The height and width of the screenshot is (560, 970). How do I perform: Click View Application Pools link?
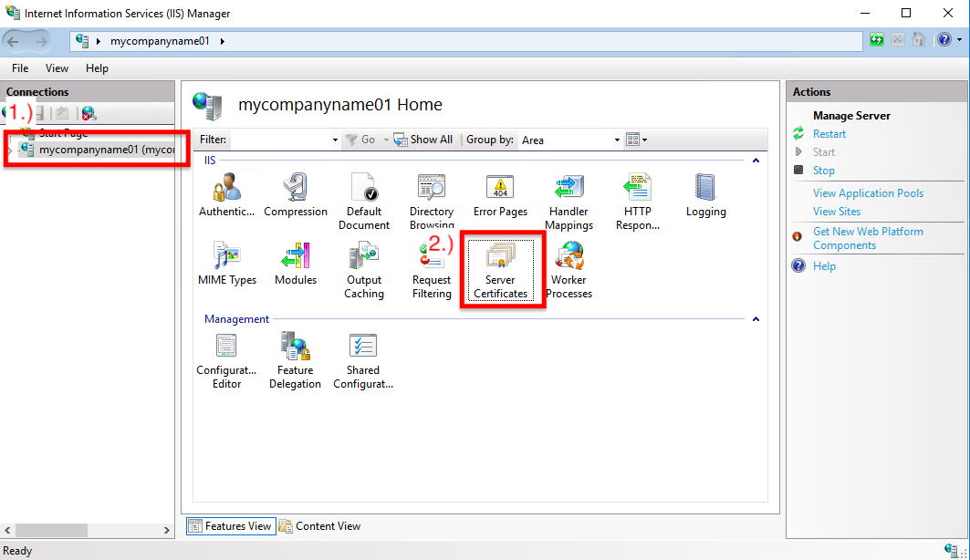coord(868,192)
